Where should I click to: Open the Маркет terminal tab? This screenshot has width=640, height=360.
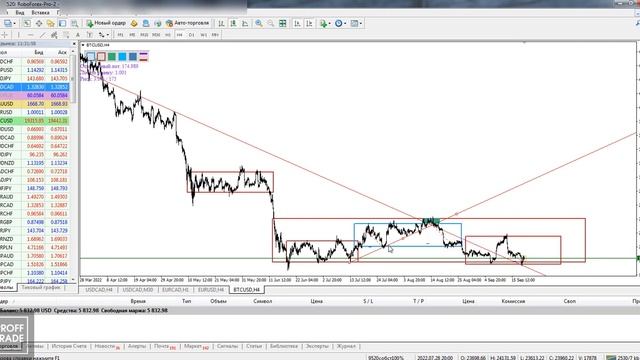point(196,346)
